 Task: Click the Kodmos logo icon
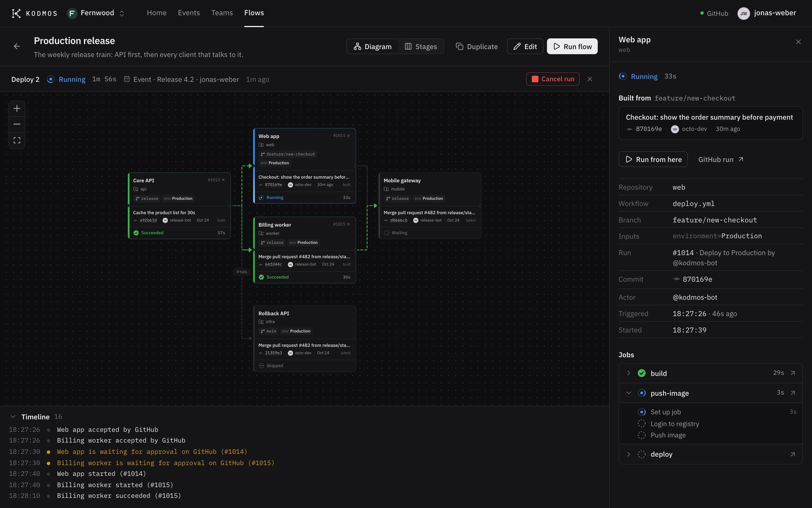[16, 13]
